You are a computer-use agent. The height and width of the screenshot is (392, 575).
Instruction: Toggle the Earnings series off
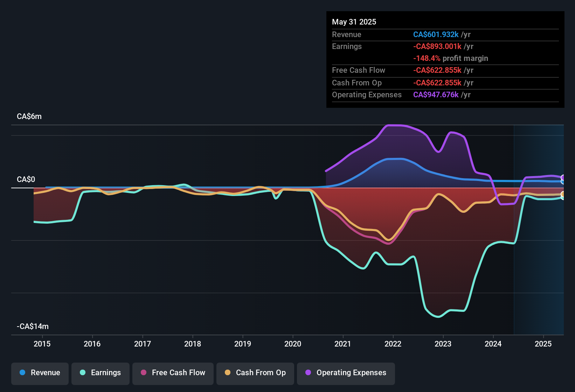click(100, 373)
